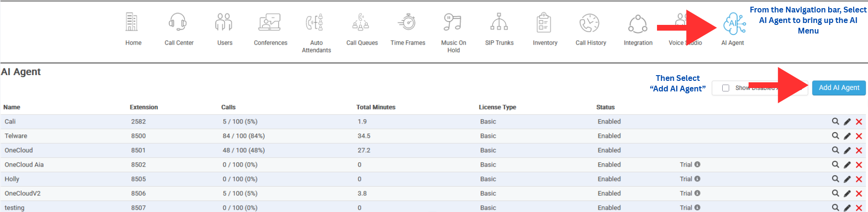Click the Add AI Agent button
Viewport: 868px width, 212px height.
tap(839, 88)
